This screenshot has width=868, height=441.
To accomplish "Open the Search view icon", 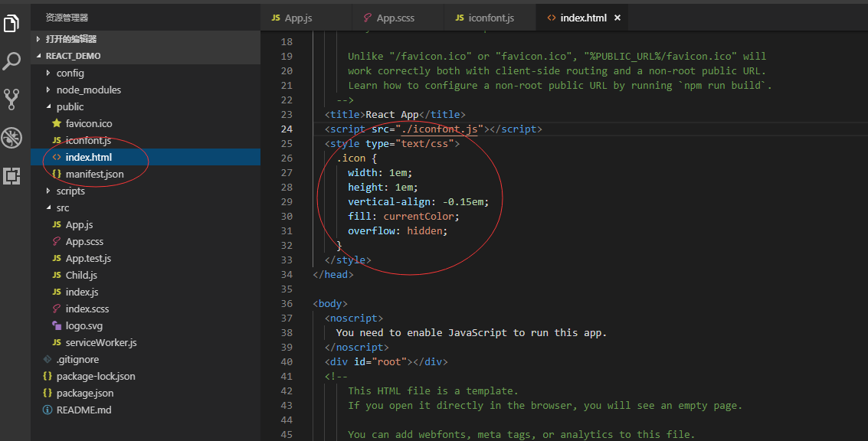I will (x=11, y=62).
